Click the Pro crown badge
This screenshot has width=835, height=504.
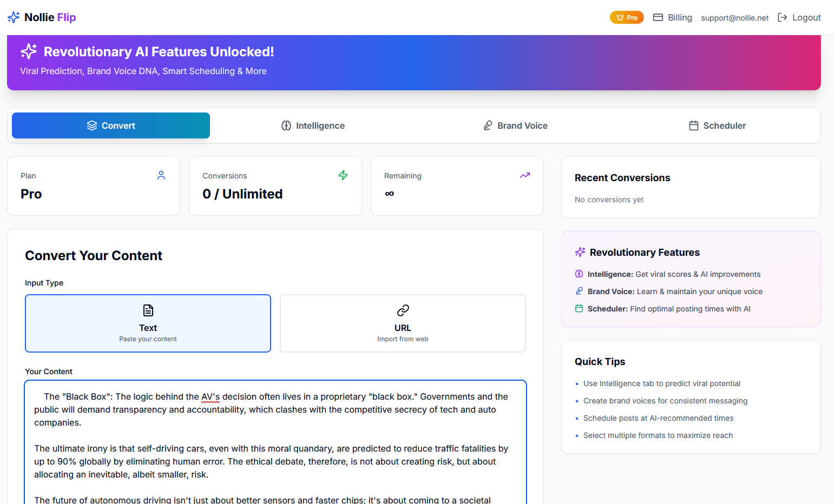pyautogui.click(x=627, y=17)
